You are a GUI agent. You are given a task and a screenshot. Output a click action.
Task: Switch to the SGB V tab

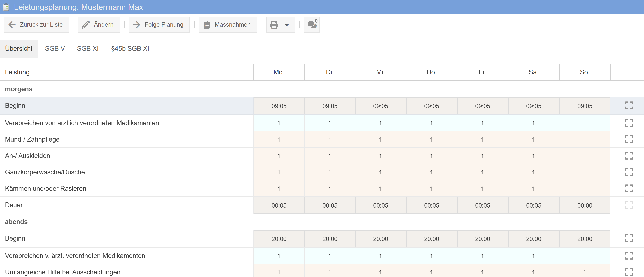55,48
